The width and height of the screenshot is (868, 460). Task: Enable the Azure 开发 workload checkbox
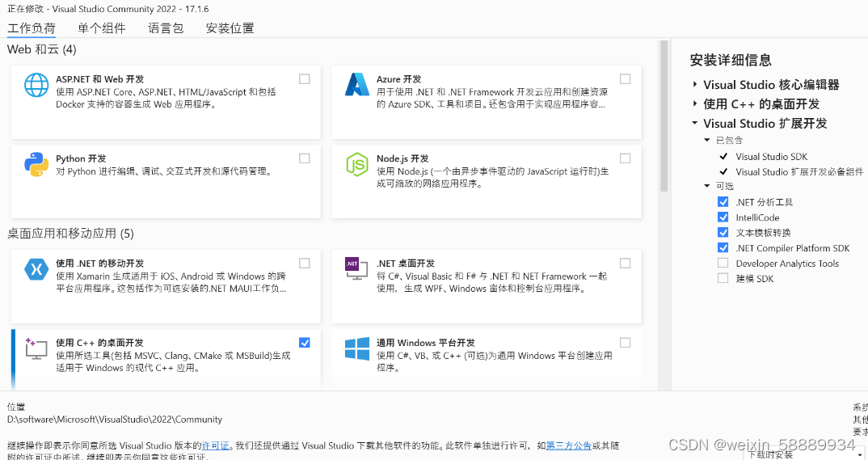coord(625,79)
